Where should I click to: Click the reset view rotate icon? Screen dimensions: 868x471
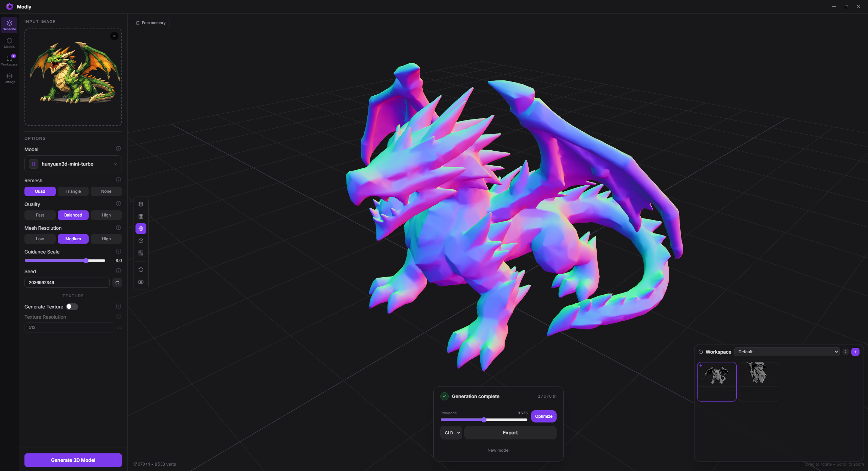point(141,270)
